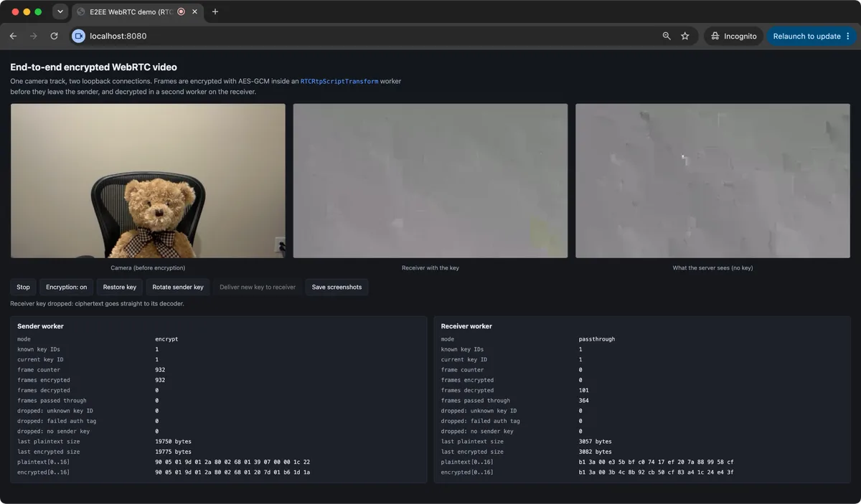Click the camera indicator icon in address bar
Viewport: 861px width, 504px height.
coord(79,36)
